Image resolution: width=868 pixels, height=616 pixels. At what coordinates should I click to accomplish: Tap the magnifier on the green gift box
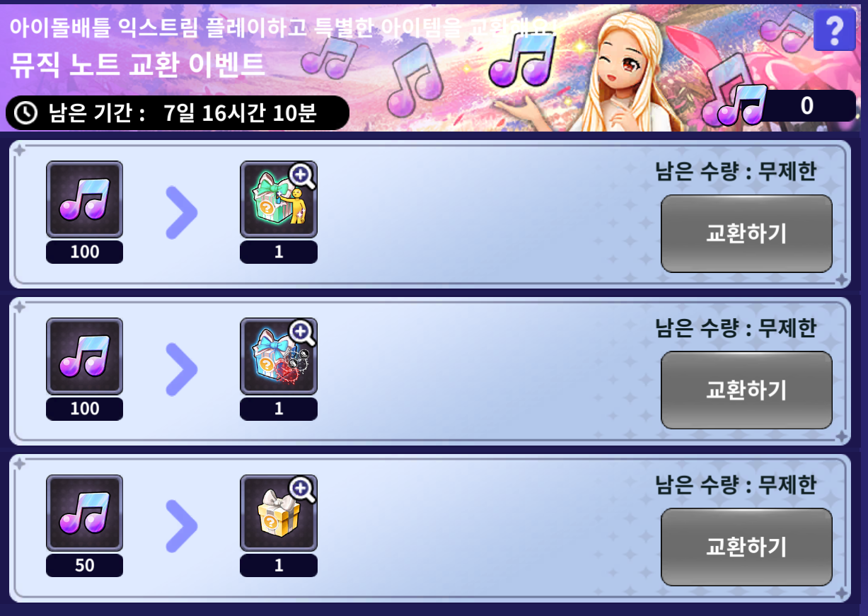302,175
